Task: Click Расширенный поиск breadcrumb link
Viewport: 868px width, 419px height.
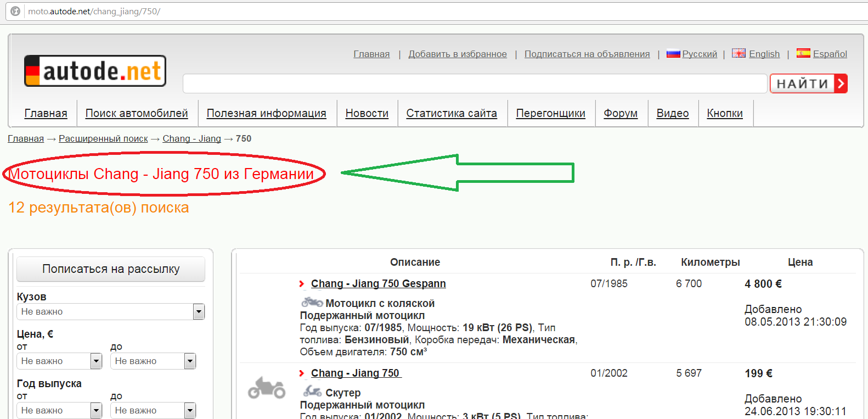Action: click(103, 138)
